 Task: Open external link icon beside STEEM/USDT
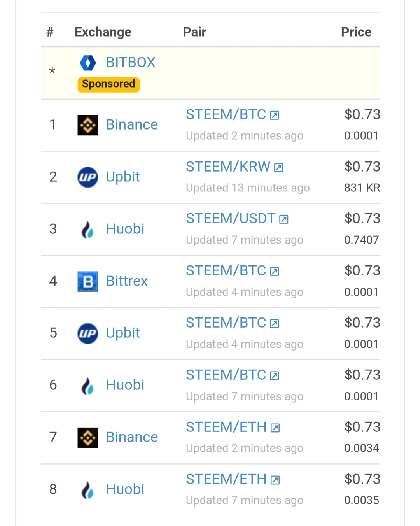284,219
